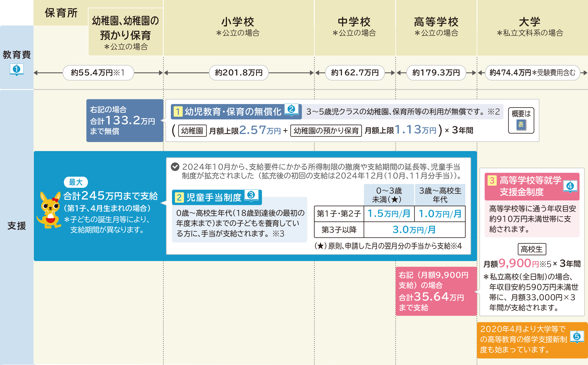The width and height of the screenshot is (588, 365).
Task: Click the 概要は 表 box
Action: click(x=521, y=120)
